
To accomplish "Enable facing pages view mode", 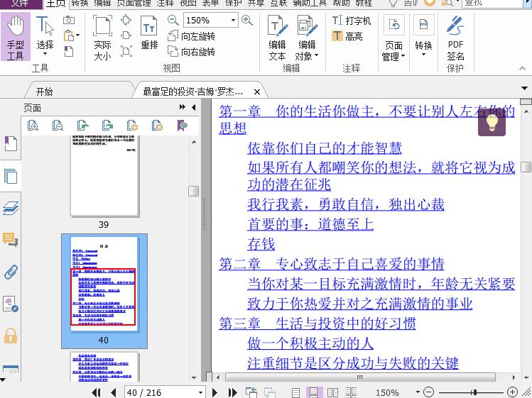I will pyautogui.click(x=332, y=392).
